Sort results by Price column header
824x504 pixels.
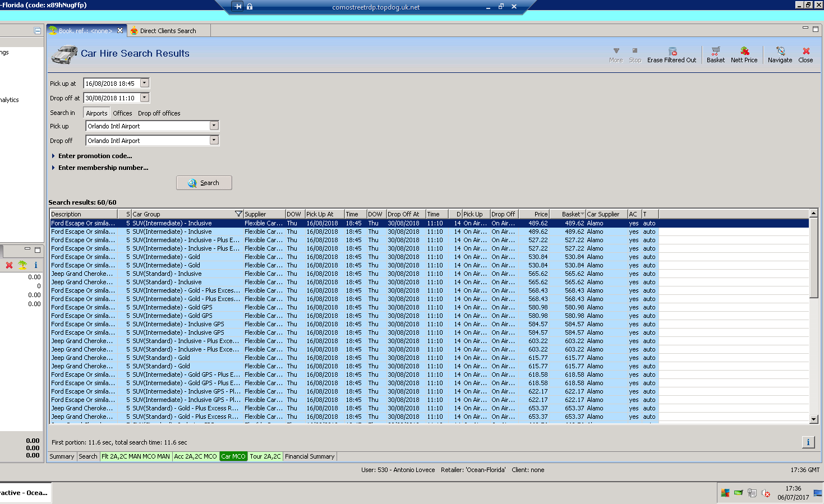(x=533, y=214)
